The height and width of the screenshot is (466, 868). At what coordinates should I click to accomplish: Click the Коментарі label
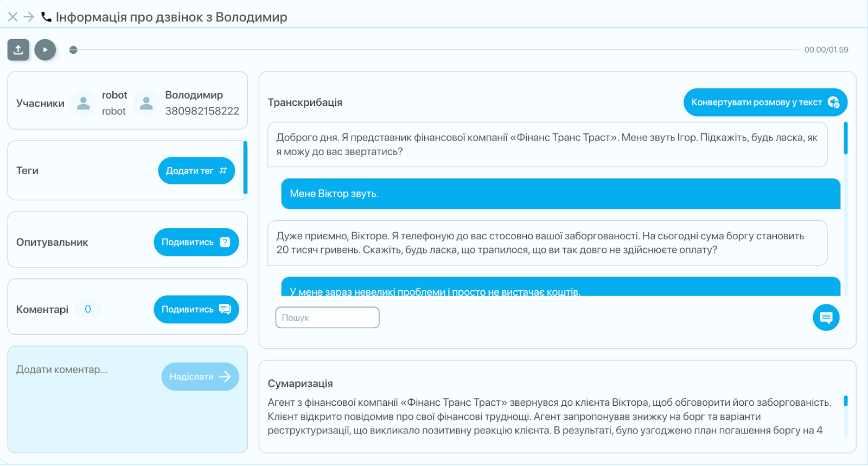pyautogui.click(x=42, y=310)
